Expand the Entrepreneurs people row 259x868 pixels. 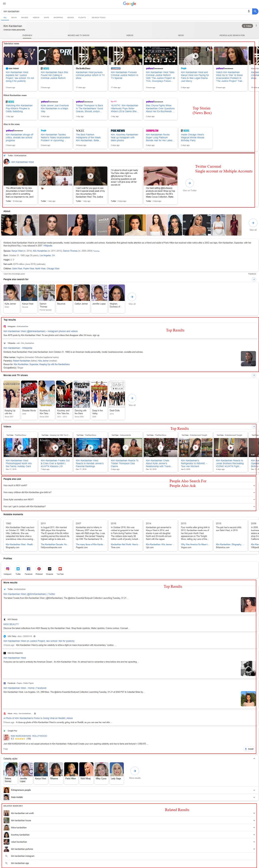(x=254, y=790)
